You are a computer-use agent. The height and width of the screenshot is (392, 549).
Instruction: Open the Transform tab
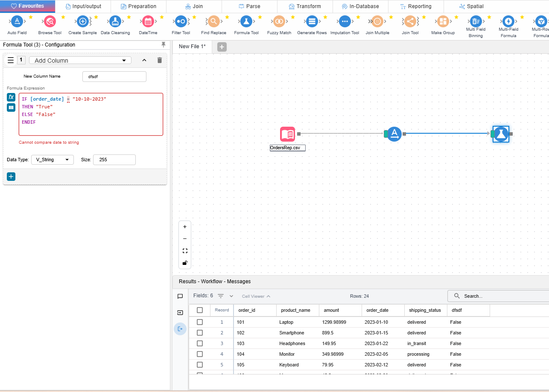click(305, 6)
